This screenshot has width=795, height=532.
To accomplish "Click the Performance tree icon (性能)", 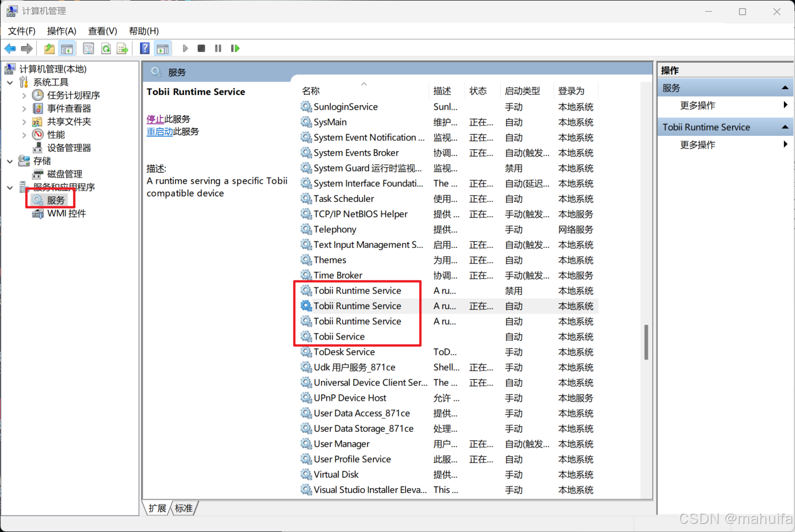I will [x=38, y=135].
